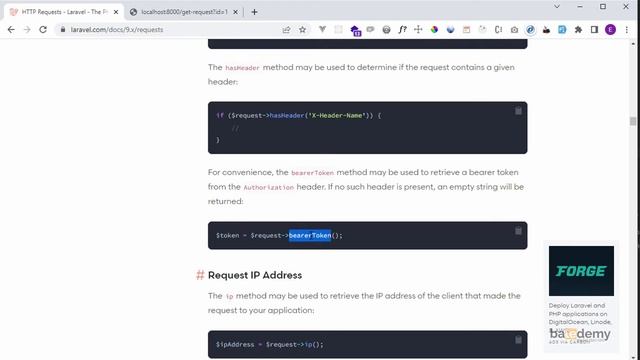The height and width of the screenshot is (360, 640).
Task: Bookmark this page with the star icon
Action: 302,29
